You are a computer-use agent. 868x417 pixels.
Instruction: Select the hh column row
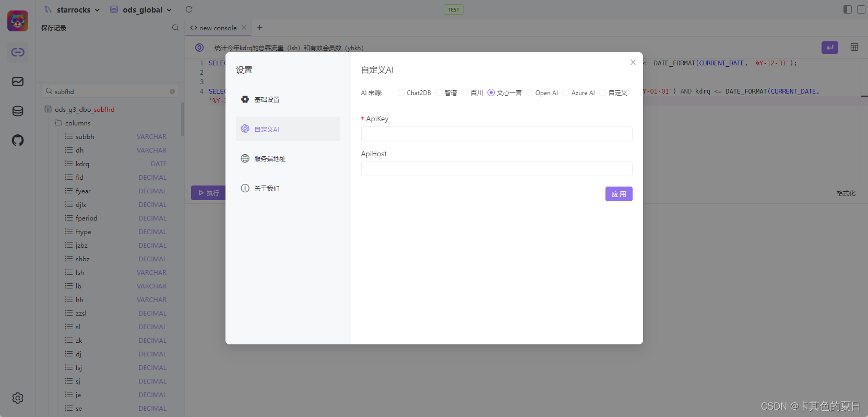pyautogui.click(x=115, y=299)
